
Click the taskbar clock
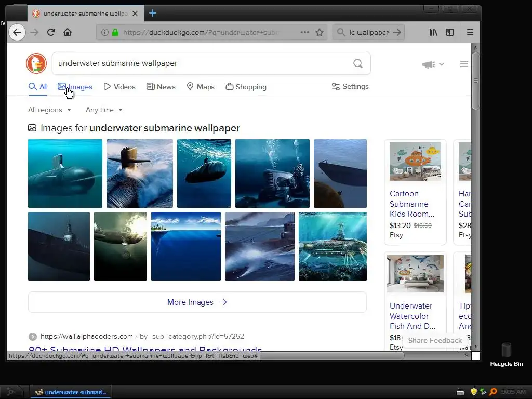click(513, 392)
